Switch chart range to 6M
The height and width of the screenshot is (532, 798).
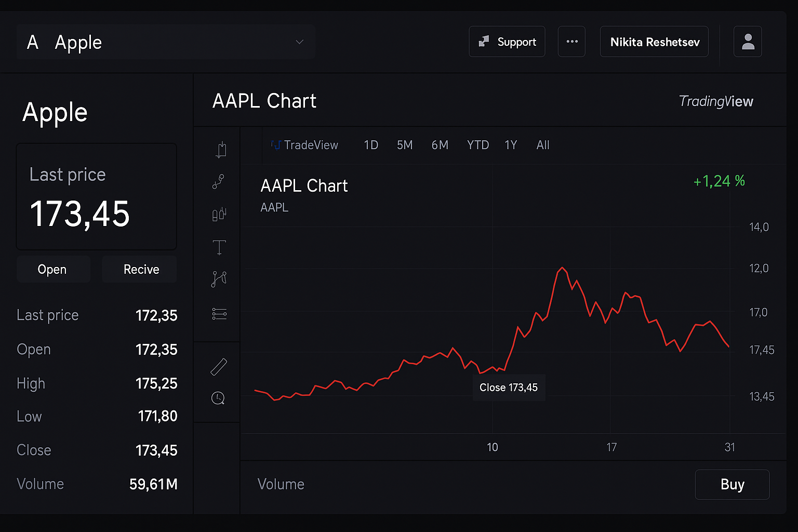click(x=440, y=145)
